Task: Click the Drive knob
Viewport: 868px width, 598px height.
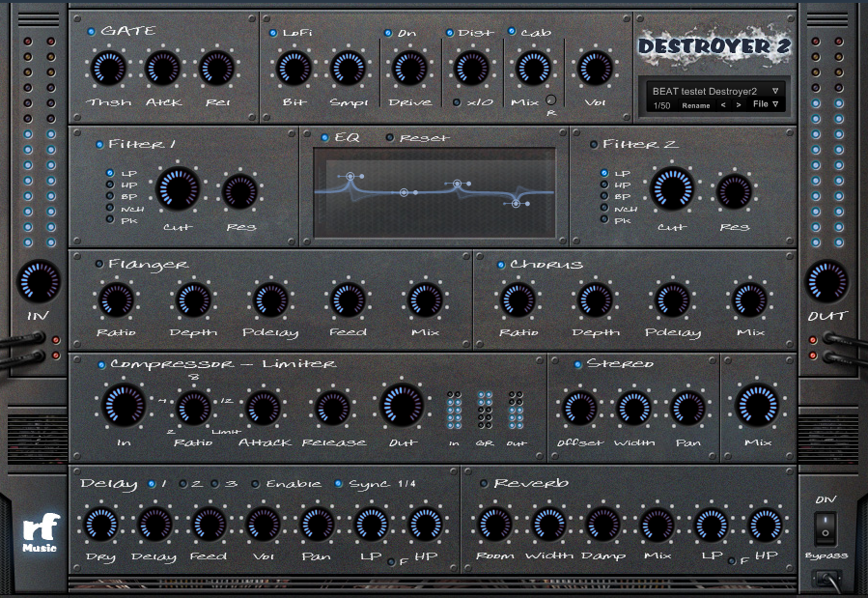Action: (x=409, y=69)
